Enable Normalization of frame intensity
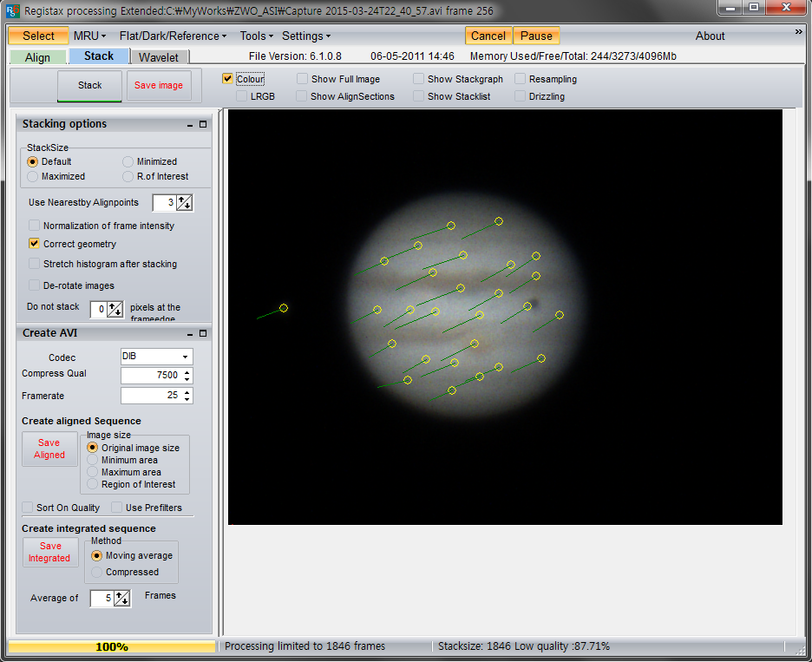 click(34, 226)
